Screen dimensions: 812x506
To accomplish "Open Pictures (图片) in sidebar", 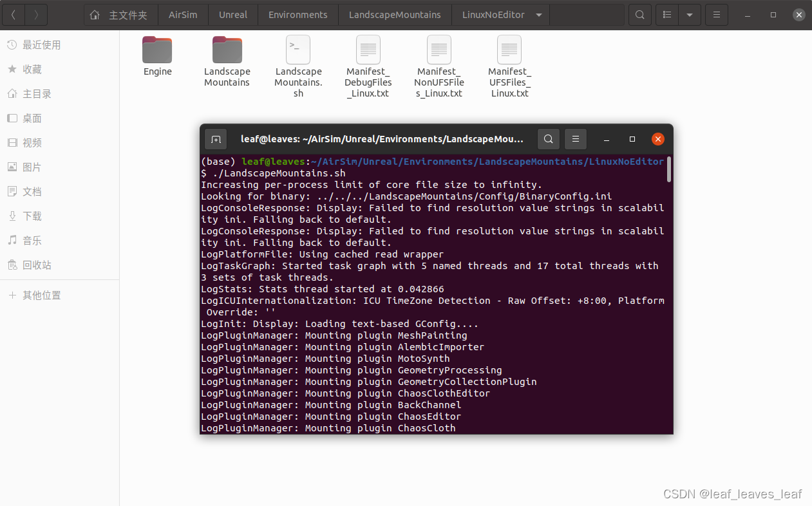I will pos(59,167).
